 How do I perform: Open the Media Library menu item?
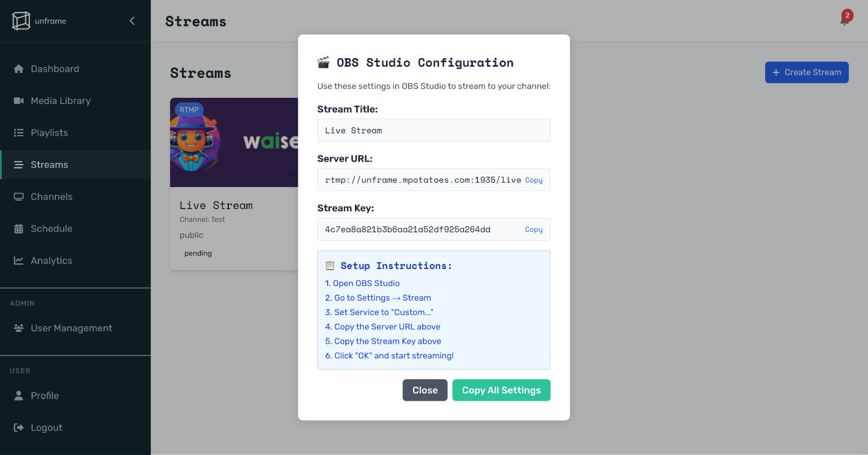point(75,101)
